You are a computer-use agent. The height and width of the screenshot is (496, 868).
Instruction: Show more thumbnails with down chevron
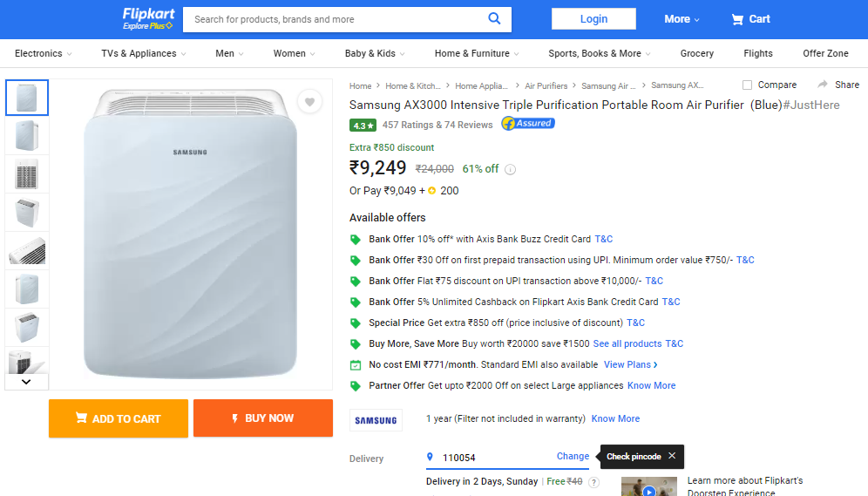coord(26,382)
